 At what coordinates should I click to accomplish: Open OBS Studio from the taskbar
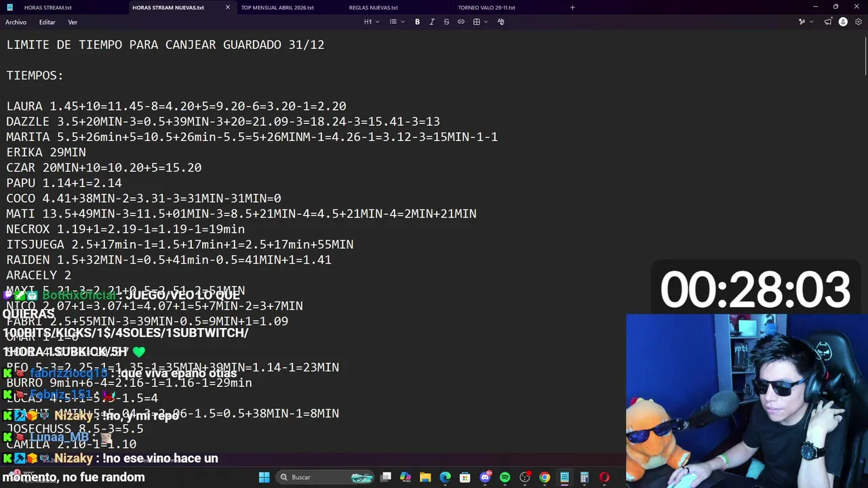tap(525, 477)
